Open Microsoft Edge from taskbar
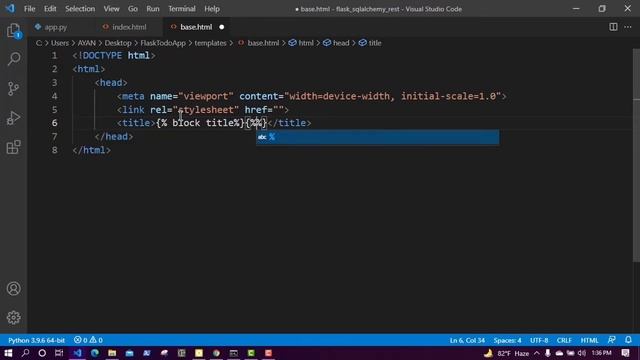This screenshot has width=640, height=360. point(95,353)
